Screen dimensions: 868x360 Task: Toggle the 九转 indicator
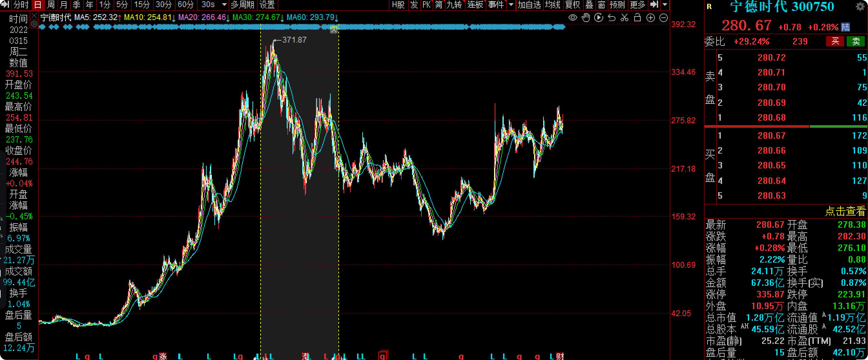click(455, 5)
